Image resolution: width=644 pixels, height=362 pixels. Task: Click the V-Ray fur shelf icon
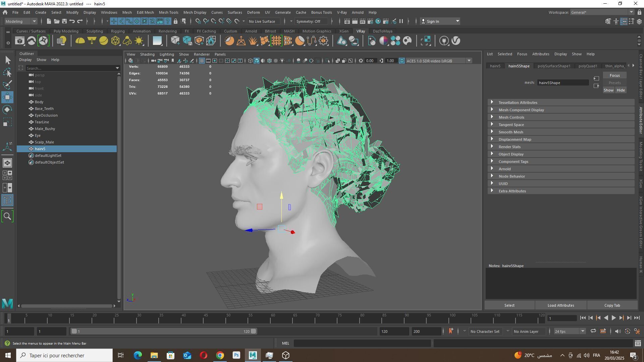coord(253,41)
